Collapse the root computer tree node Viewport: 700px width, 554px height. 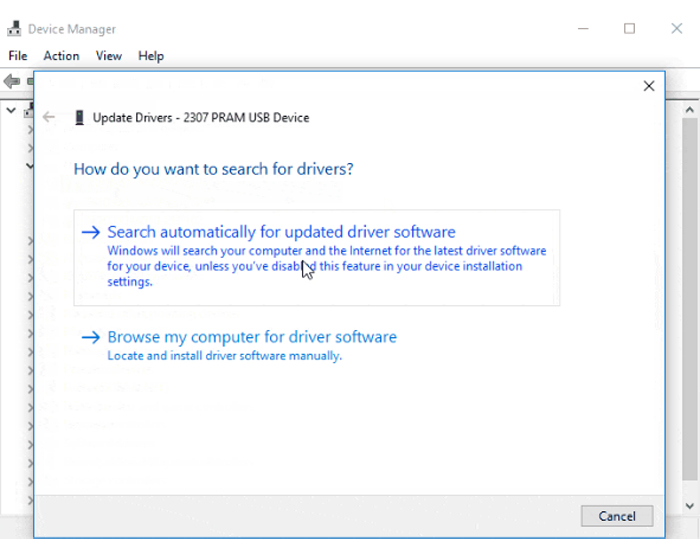(x=11, y=110)
